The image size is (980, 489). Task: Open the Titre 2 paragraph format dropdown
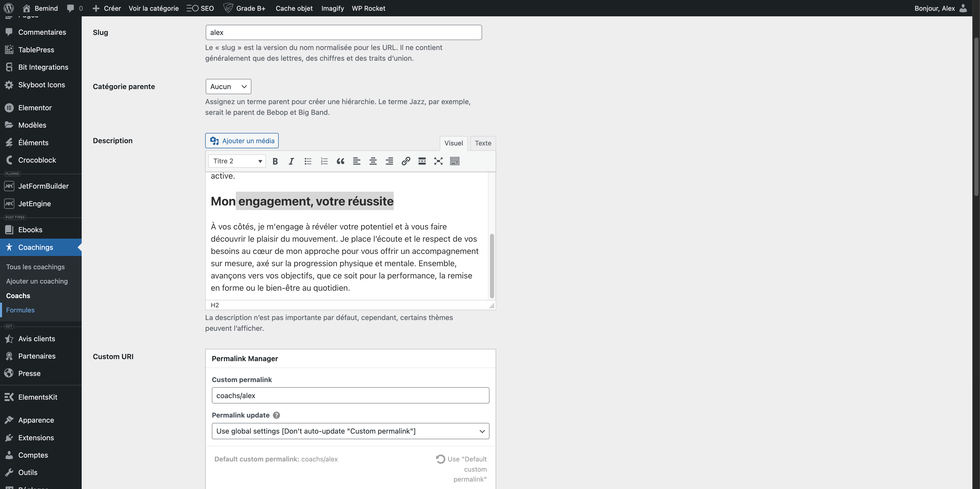237,161
